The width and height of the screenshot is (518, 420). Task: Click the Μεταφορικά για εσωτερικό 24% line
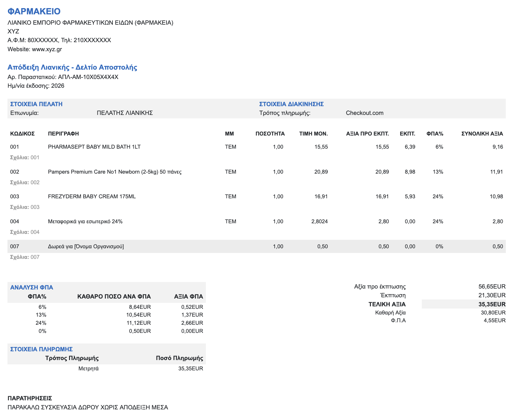click(x=85, y=222)
